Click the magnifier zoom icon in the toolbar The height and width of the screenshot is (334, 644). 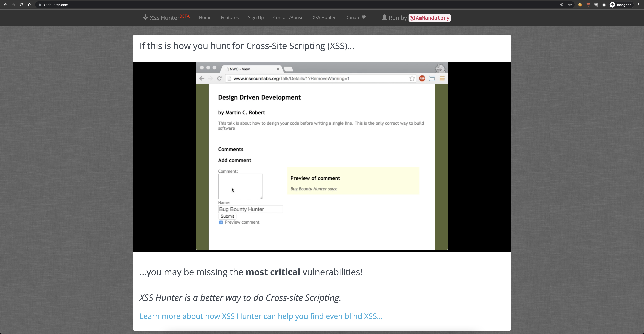coord(562,5)
